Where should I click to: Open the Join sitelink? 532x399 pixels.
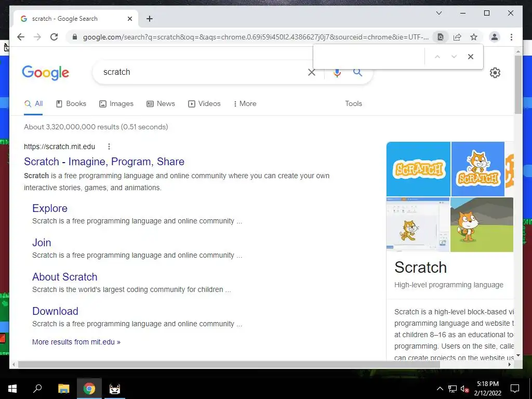pos(42,243)
